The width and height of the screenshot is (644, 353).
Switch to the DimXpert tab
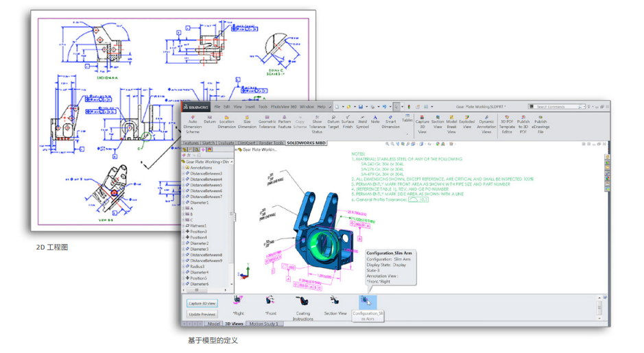click(247, 143)
